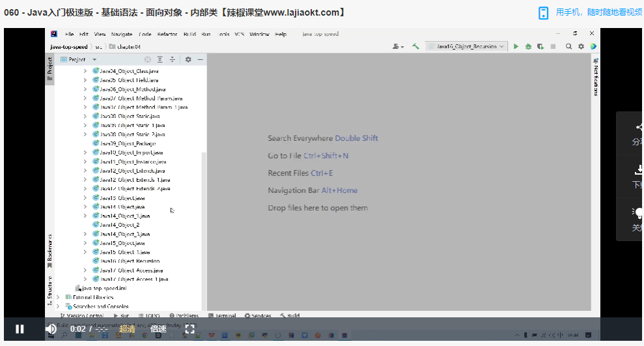Click the locate opened file target icon
Screen dimensions: 644x346
(147, 59)
